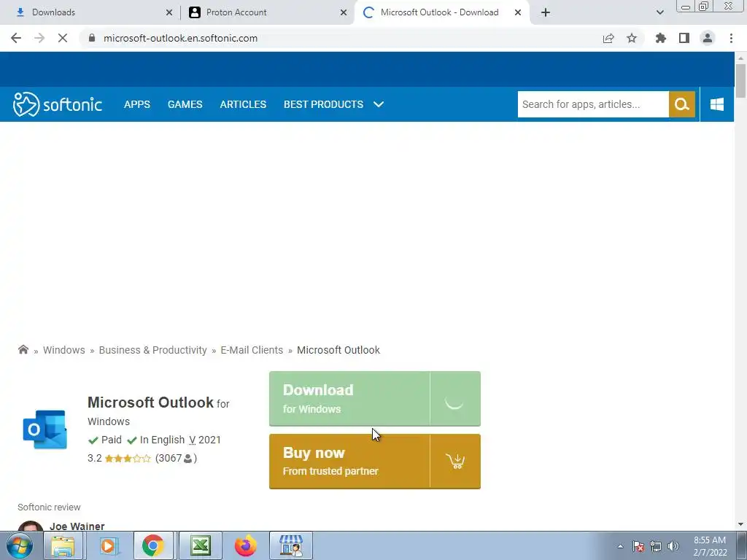Click the taskbar clock showing 8:55 AM
The width and height of the screenshot is (747, 560).
pyautogui.click(x=710, y=546)
